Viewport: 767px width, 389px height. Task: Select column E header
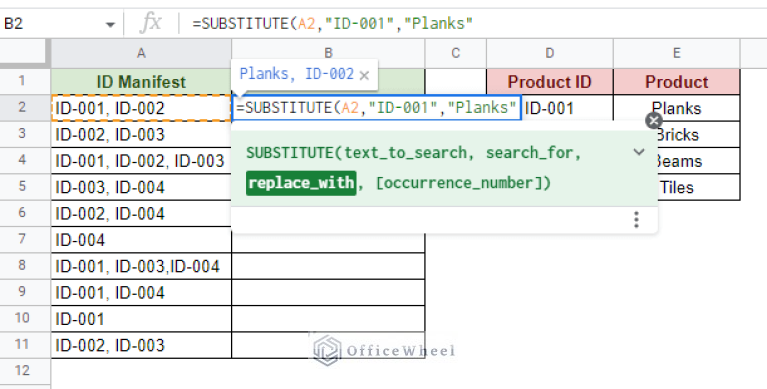[x=677, y=53]
